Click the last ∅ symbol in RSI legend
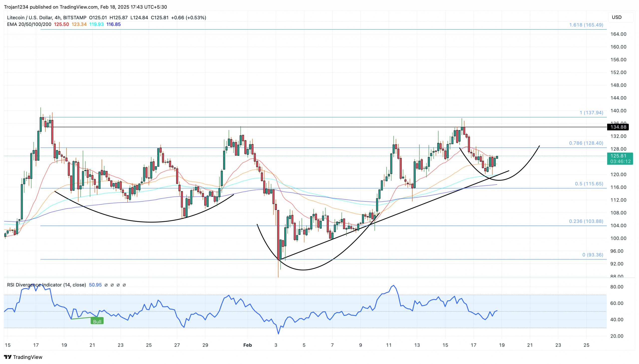This screenshot has height=364, width=639. coord(124,285)
